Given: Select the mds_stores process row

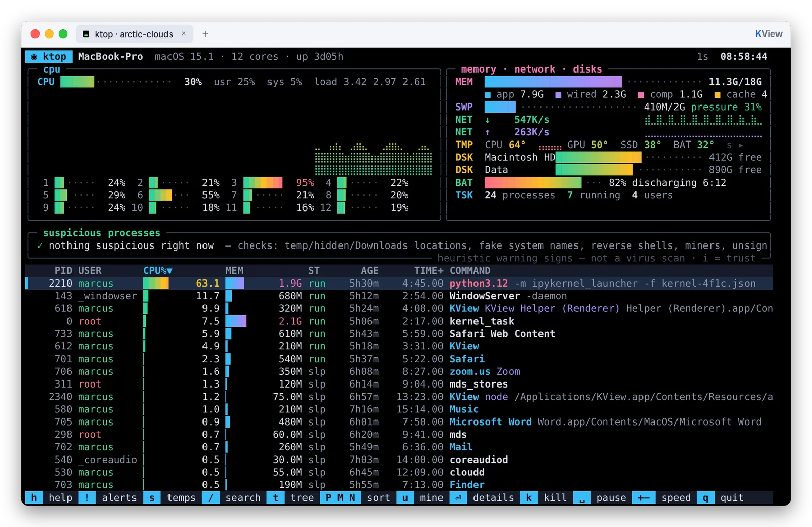Looking at the screenshot, I should point(399,384).
